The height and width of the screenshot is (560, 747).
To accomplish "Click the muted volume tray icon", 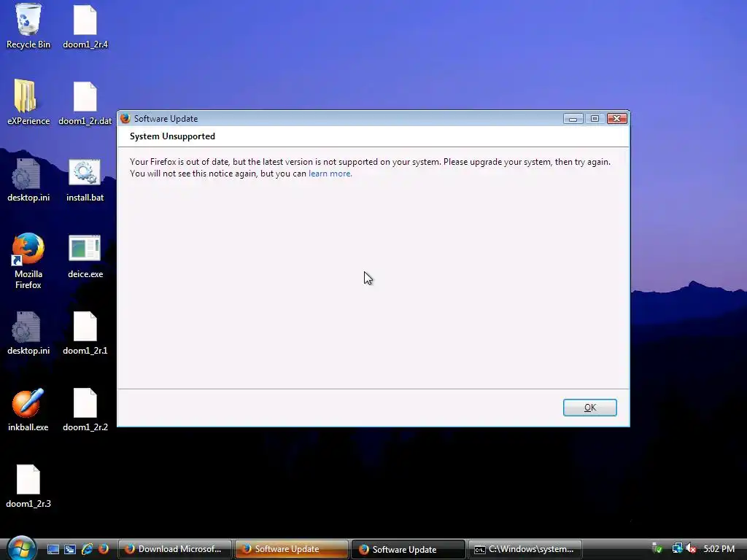I will pyautogui.click(x=692, y=548).
